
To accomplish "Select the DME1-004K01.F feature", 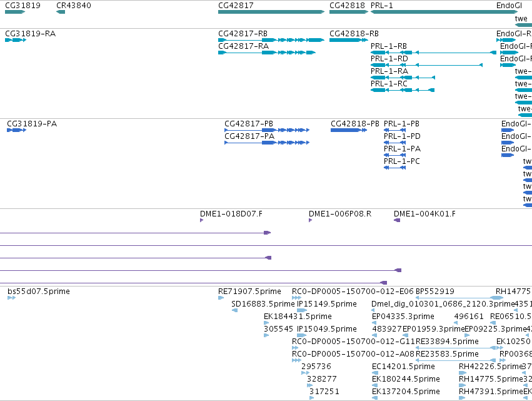I will tap(397, 220).
